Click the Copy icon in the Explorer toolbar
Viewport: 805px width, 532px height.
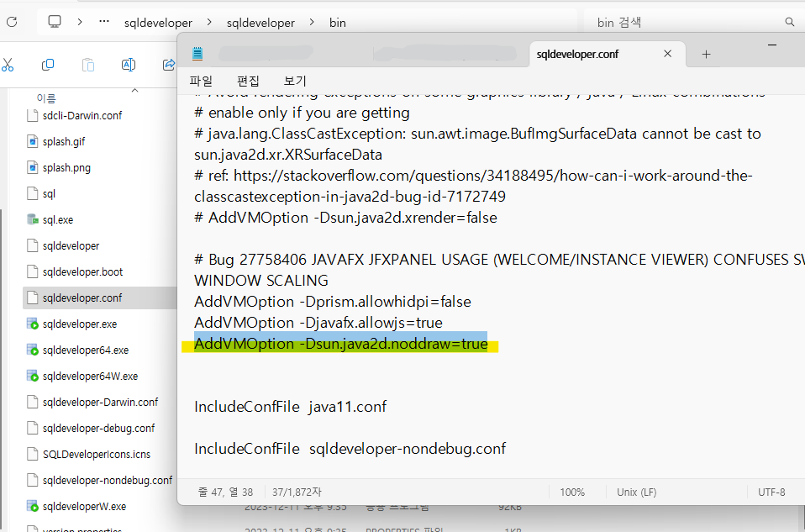[x=48, y=65]
